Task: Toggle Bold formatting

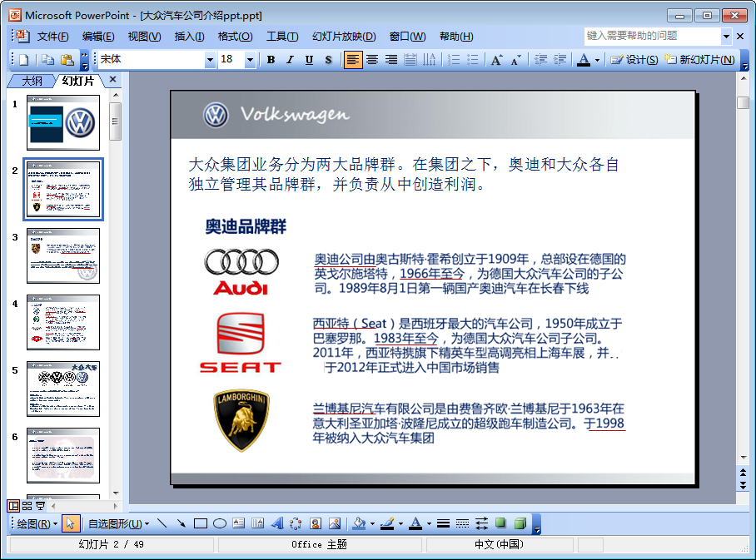Action: tap(271, 60)
